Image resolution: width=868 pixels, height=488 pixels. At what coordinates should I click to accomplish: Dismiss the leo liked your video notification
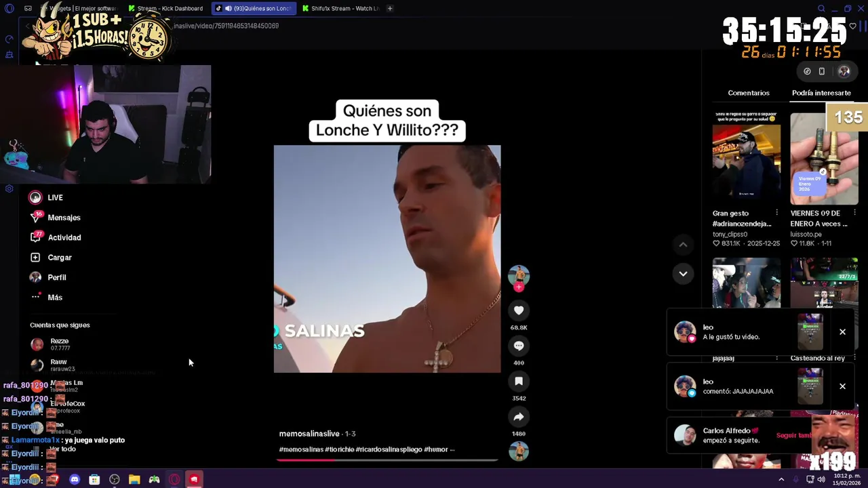pyautogui.click(x=842, y=332)
